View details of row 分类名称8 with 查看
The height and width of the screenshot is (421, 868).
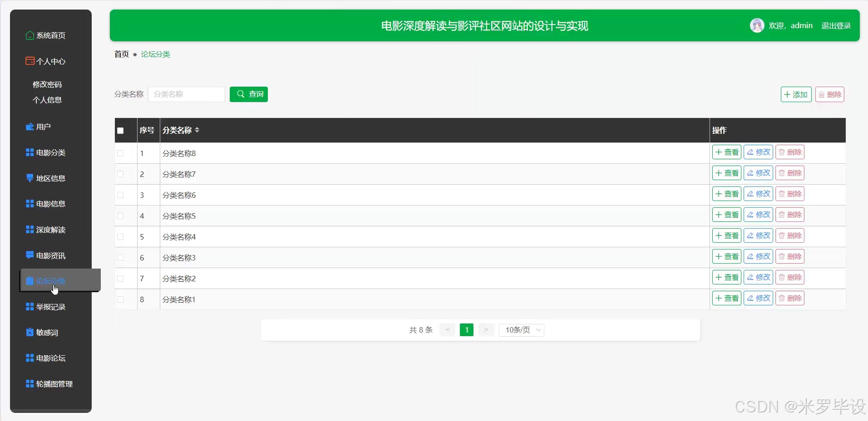coord(726,152)
